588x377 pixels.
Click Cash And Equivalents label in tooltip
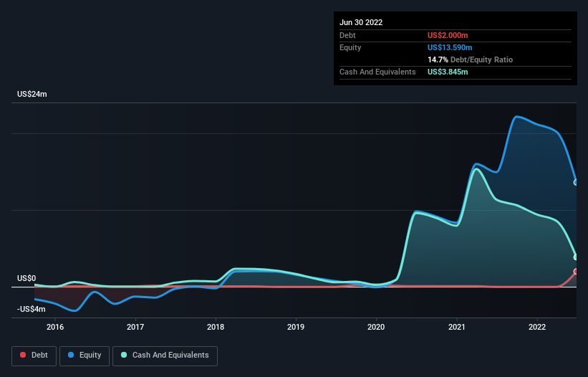pos(377,72)
